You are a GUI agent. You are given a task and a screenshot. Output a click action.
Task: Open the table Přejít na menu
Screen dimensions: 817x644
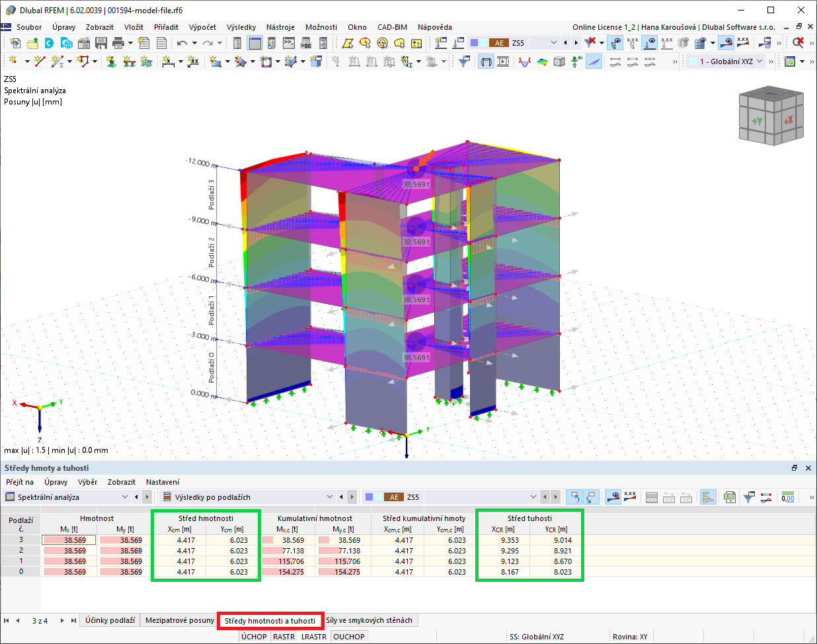click(19, 482)
